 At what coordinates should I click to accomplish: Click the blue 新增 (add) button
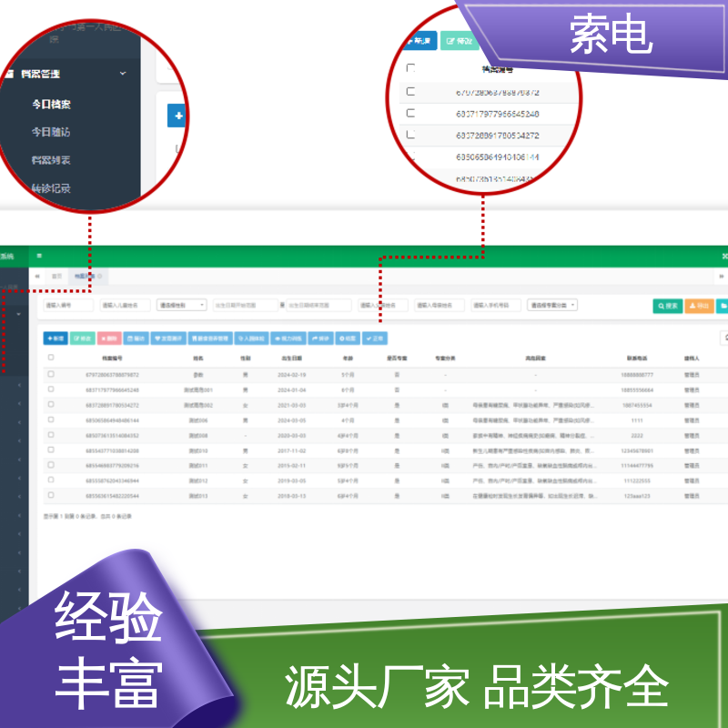click(56, 339)
